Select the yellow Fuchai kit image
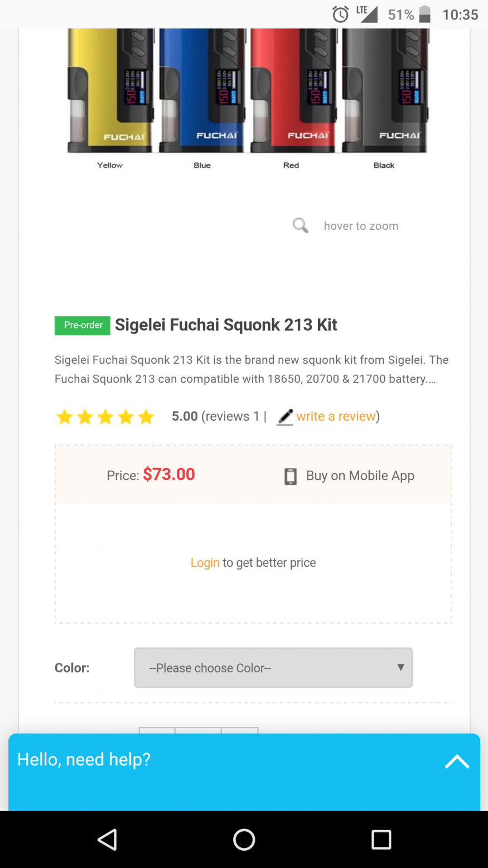Image resolution: width=488 pixels, height=868 pixels. tap(110, 92)
